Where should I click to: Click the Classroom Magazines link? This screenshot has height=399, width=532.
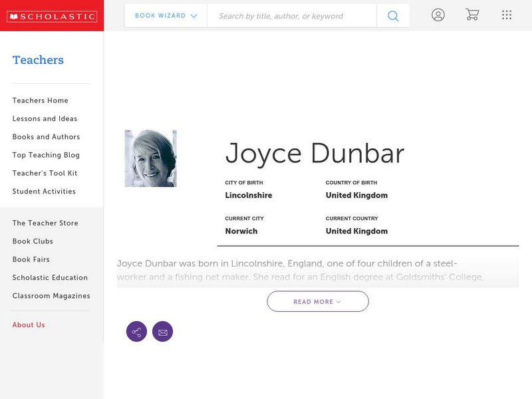pyautogui.click(x=51, y=296)
